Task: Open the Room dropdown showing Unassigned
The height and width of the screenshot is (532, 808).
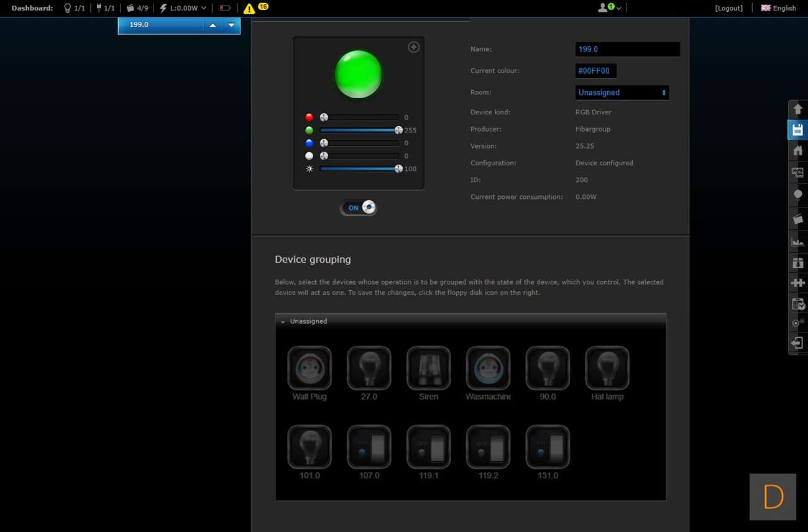Action: (622, 93)
